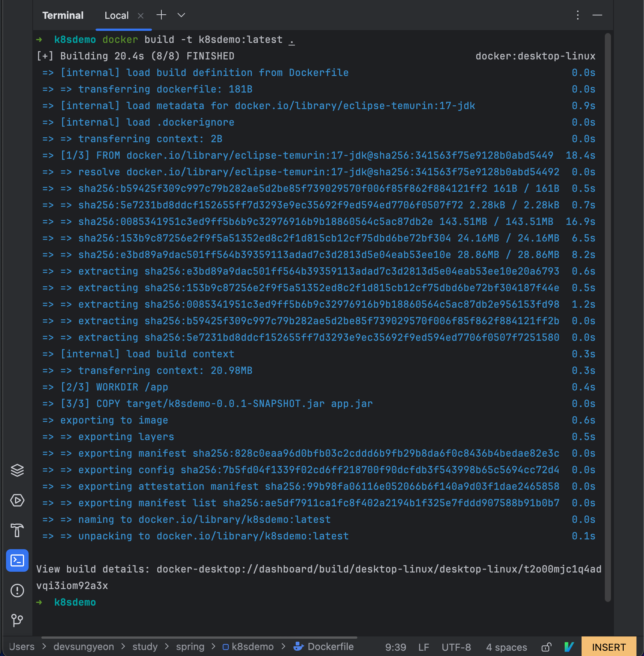Click the Vim plugin V status icon
Screen dimensions: 644x656
point(569,647)
